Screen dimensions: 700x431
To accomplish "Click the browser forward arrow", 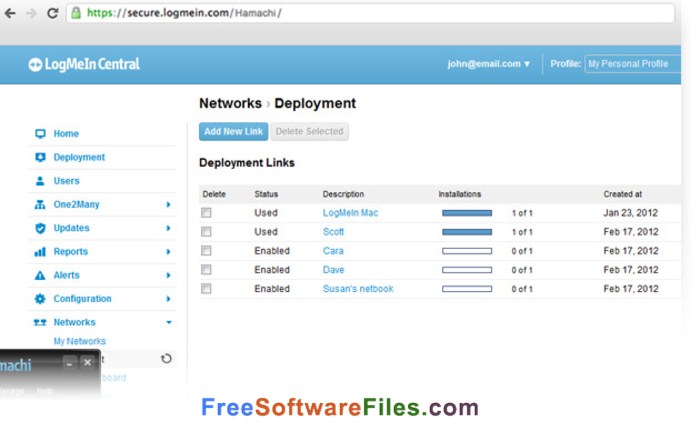I will click(x=31, y=13).
